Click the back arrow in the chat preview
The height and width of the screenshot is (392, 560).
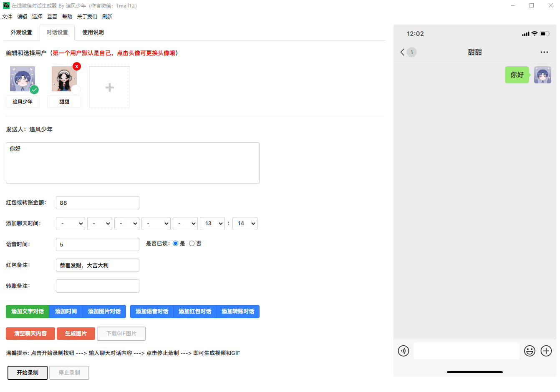pos(402,52)
